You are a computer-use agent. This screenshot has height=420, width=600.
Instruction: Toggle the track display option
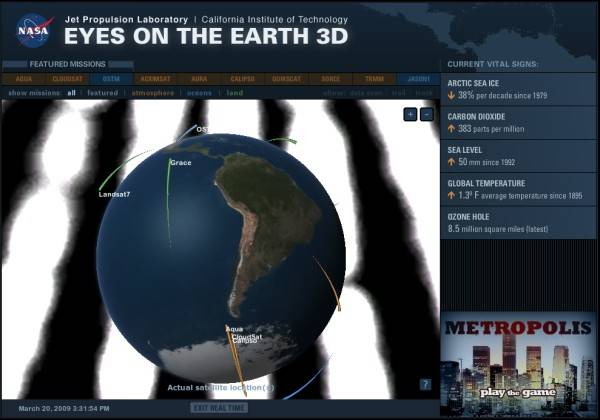pyautogui.click(x=424, y=93)
